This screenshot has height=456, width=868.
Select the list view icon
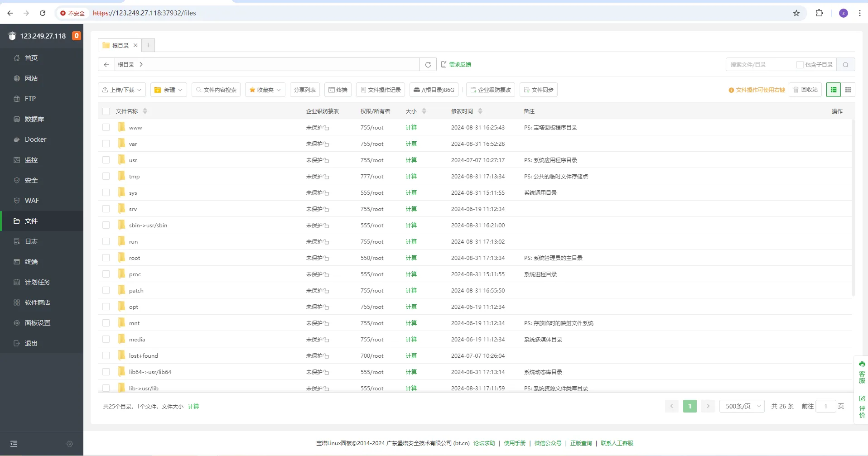834,90
